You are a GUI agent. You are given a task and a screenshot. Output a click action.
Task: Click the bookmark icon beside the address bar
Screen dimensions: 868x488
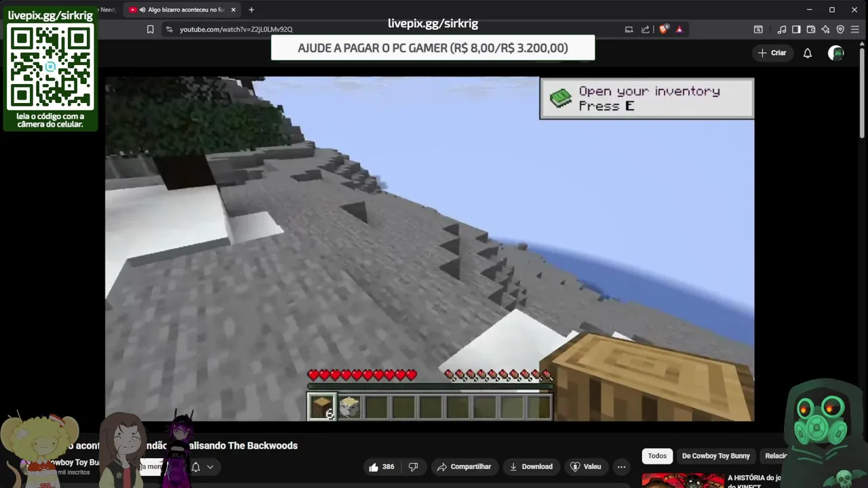(151, 29)
